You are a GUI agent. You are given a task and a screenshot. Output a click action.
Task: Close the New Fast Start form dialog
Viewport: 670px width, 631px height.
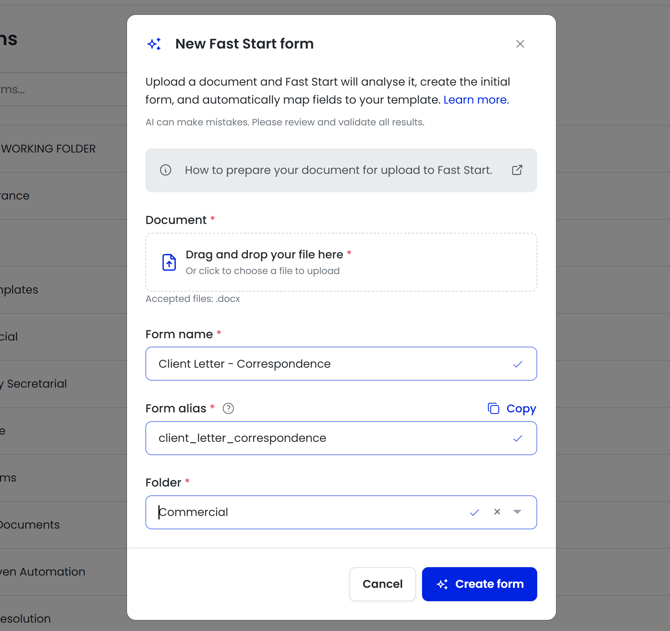point(520,44)
